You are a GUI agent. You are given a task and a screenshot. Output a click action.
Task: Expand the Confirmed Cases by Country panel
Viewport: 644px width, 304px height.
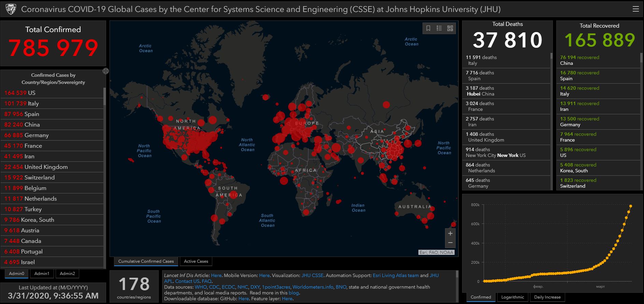click(106, 71)
